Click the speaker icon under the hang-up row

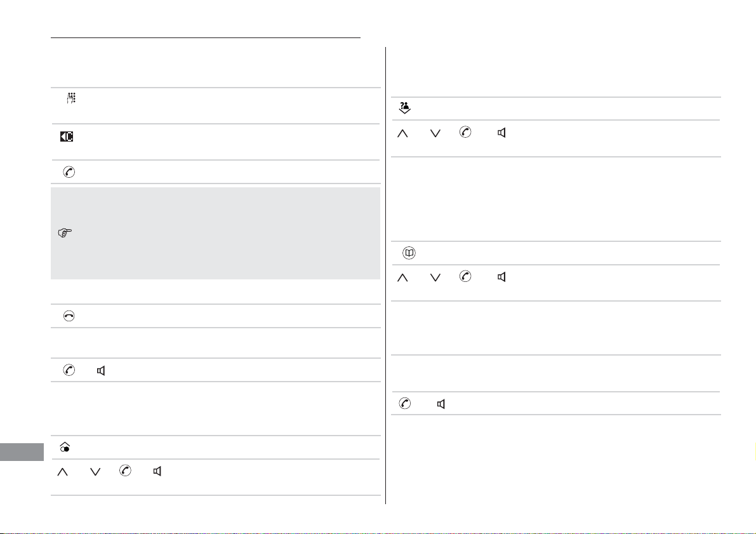point(101,370)
